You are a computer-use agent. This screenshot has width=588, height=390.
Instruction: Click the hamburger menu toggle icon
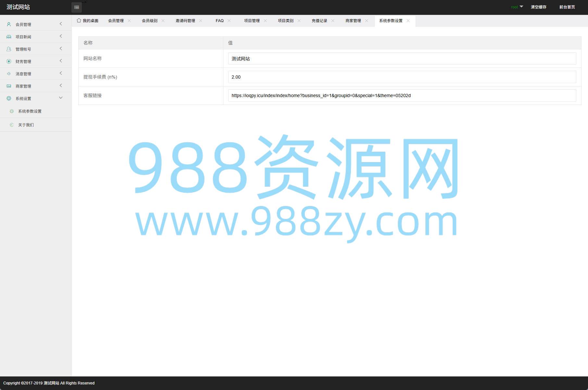[x=77, y=7]
